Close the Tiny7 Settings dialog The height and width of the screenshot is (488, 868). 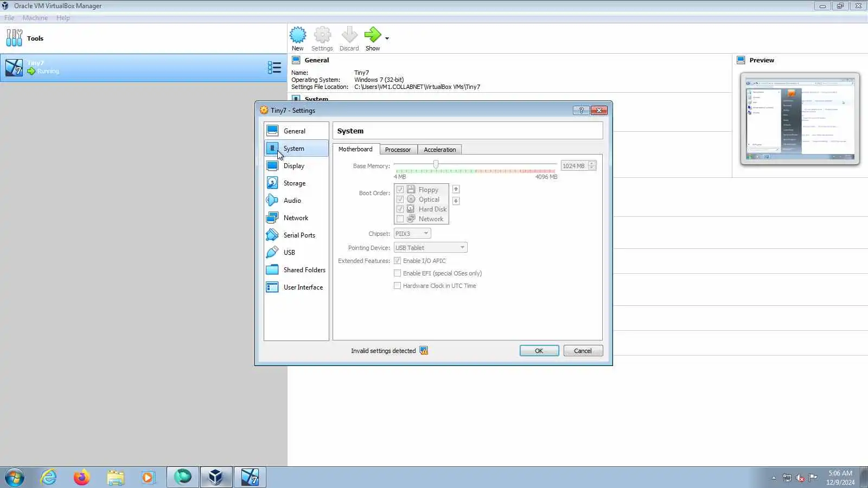598,110
